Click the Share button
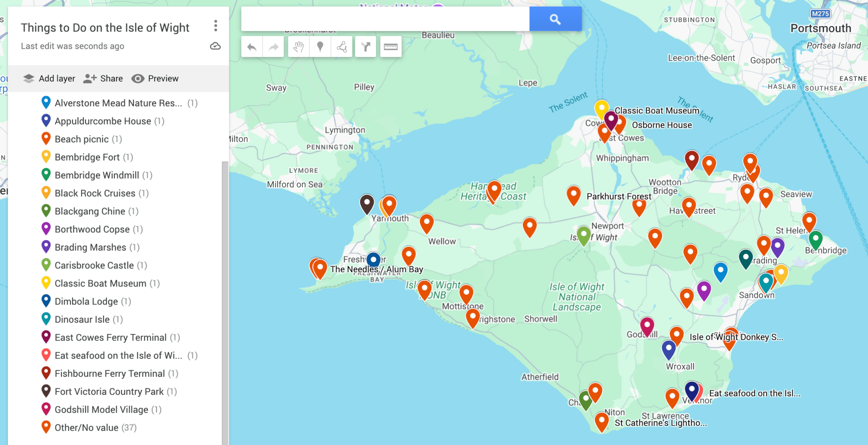This screenshot has width=868, height=445. click(103, 78)
